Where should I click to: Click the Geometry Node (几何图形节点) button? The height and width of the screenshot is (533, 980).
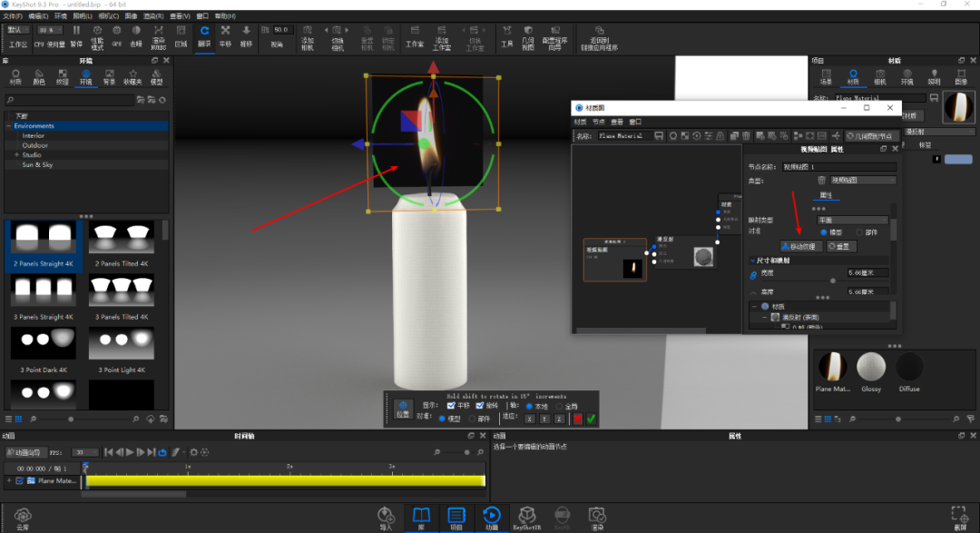click(871, 136)
